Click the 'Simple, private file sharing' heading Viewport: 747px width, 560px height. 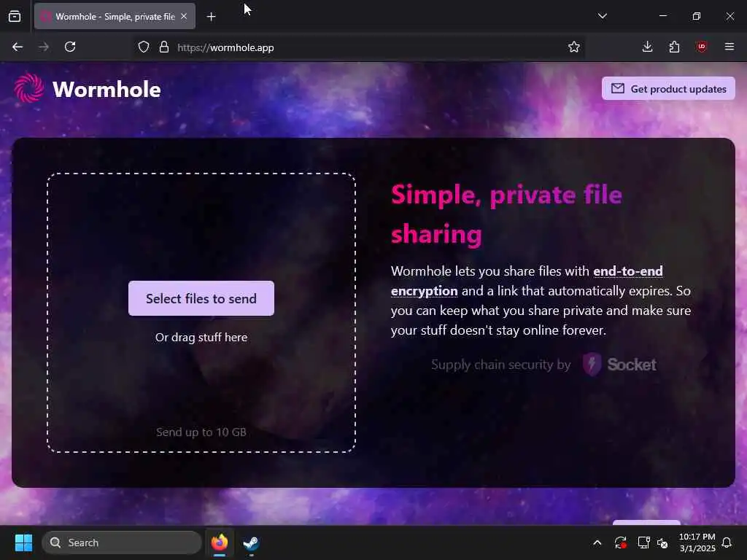click(506, 214)
